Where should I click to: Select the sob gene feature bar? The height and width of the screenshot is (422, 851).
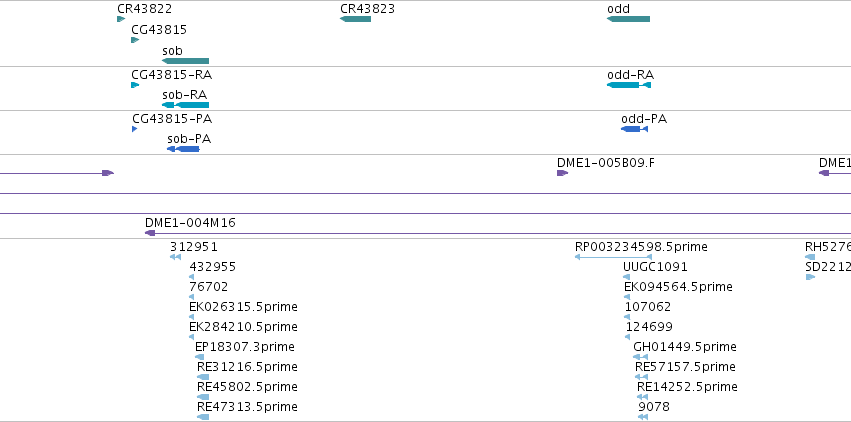pyautogui.click(x=186, y=61)
